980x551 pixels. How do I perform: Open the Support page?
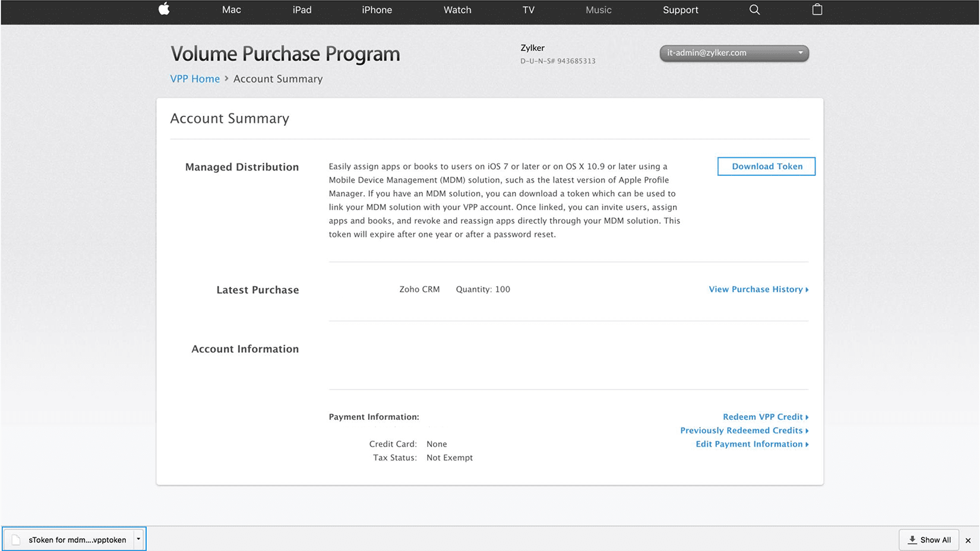tap(680, 10)
